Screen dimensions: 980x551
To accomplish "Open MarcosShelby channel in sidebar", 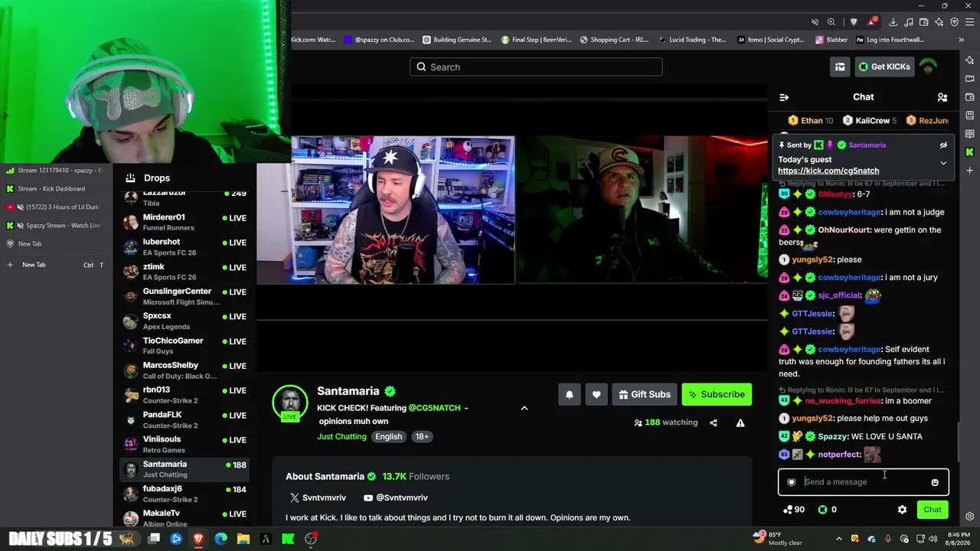I will click(x=185, y=370).
